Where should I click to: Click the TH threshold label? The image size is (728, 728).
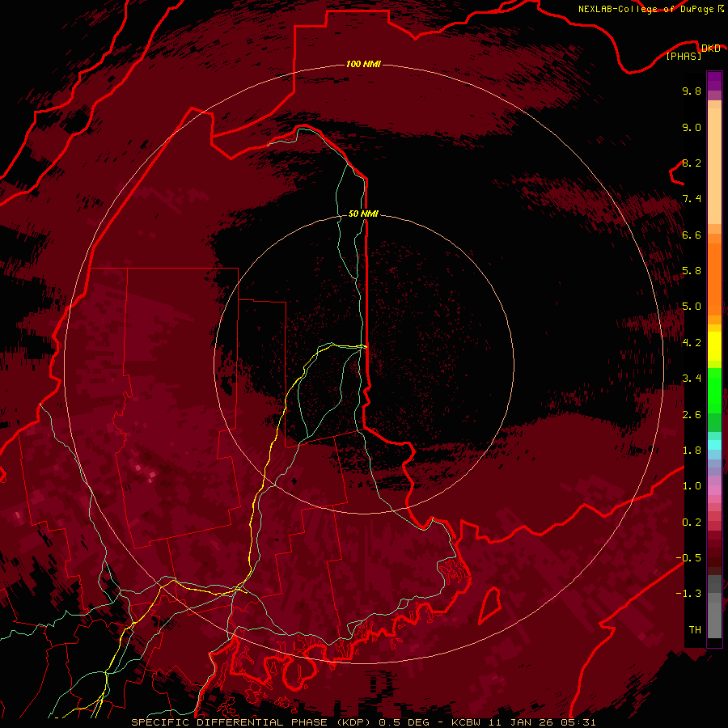coord(695,630)
